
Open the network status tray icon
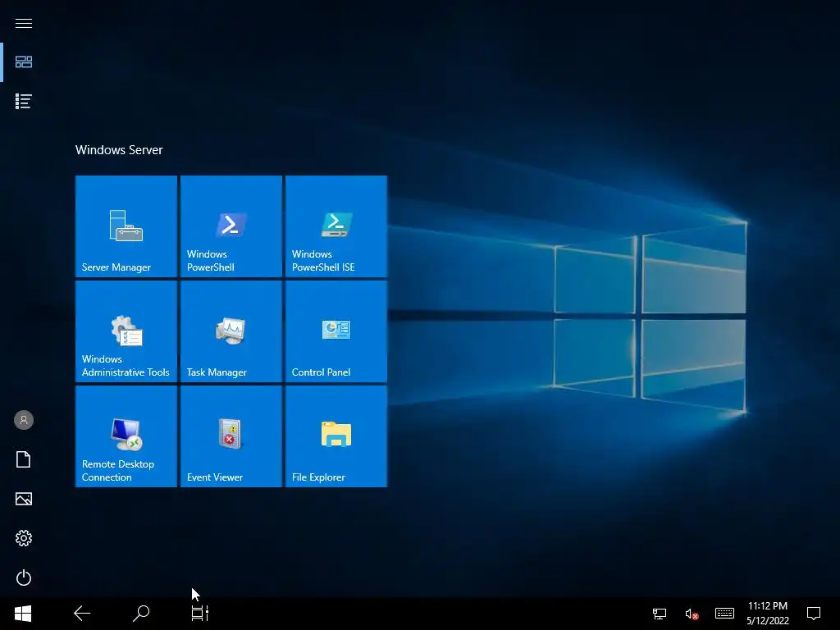click(x=660, y=614)
